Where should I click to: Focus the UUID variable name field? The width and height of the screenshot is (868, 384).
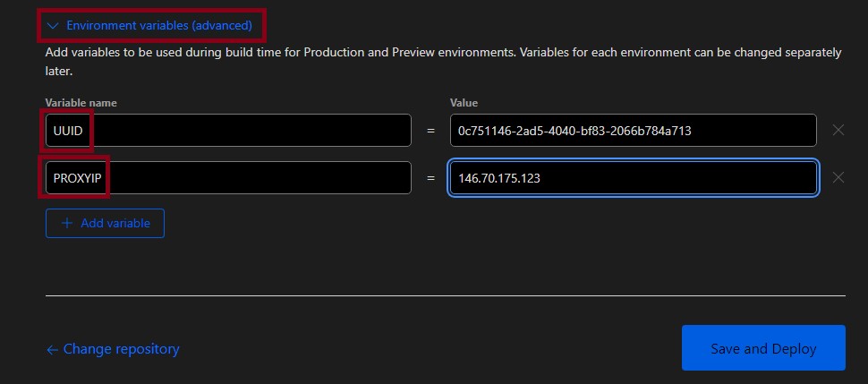pos(228,130)
